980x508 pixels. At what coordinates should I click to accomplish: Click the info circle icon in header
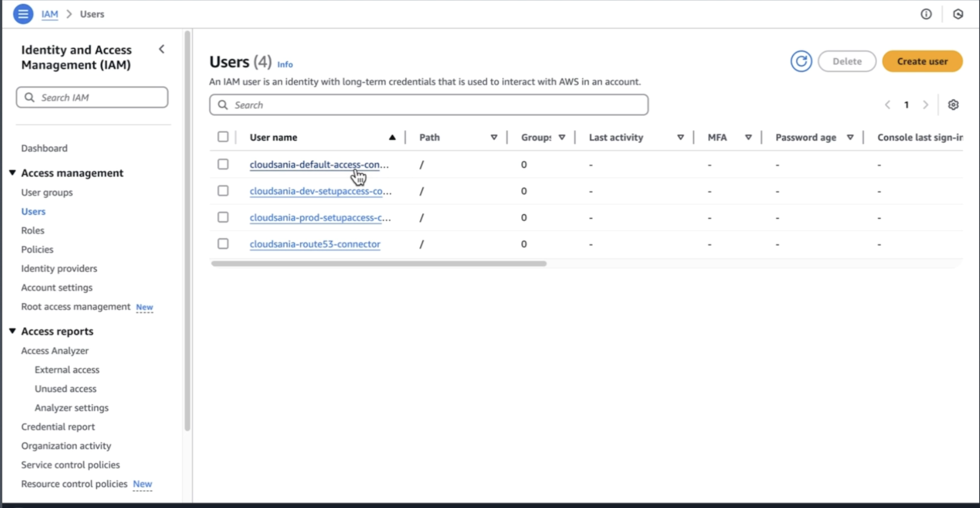click(x=926, y=14)
